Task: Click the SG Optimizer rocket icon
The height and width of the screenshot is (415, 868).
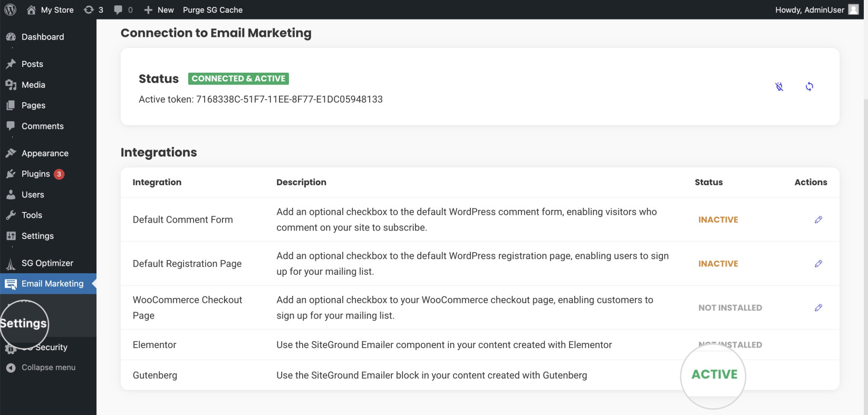Action: 11,263
